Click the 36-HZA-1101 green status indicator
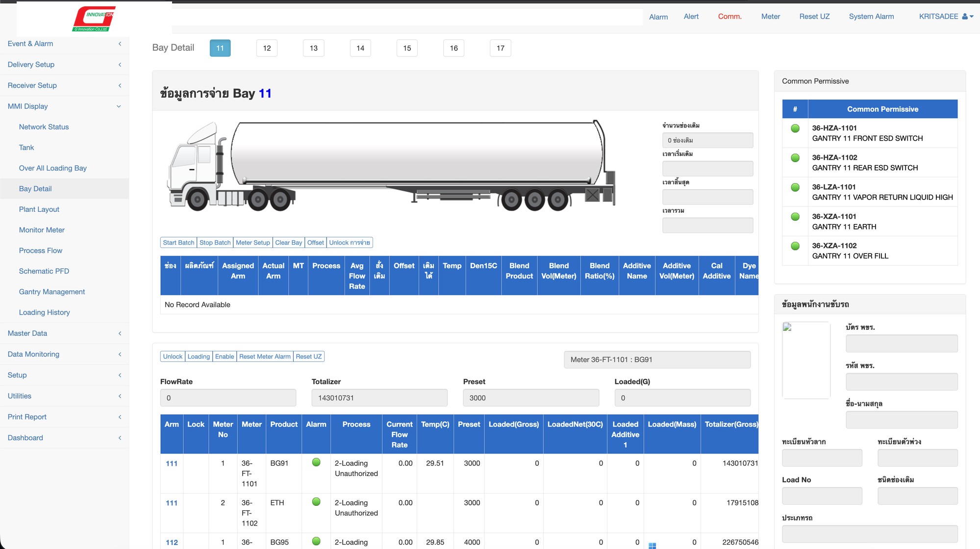The width and height of the screenshot is (980, 549). [x=795, y=128]
